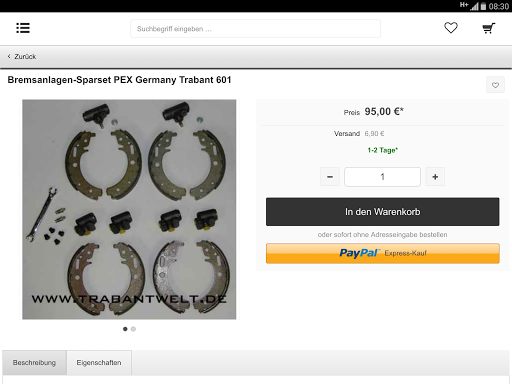Open the shopping cart icon
This screenshot has height=384, width=512.
489,28
